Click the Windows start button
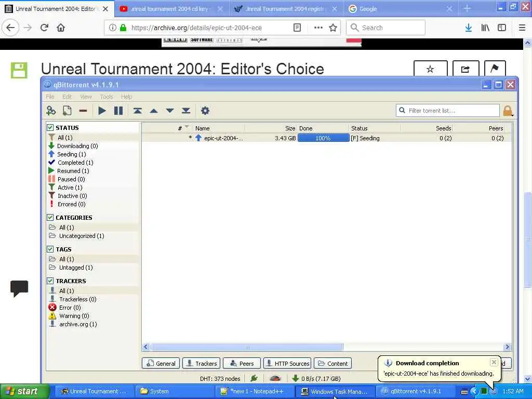The height and width of the screenshot is (399, 532). (x=24, y=391)
